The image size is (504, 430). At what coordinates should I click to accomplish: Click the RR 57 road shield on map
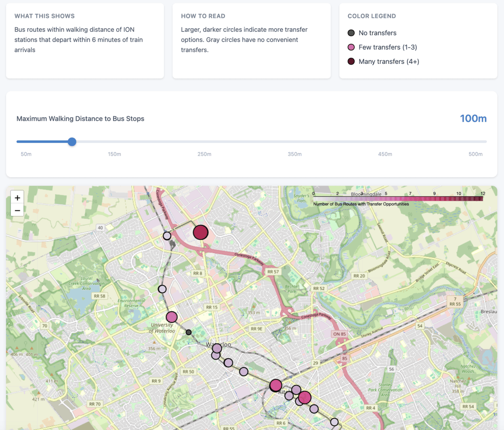click(x=273, y=272)
